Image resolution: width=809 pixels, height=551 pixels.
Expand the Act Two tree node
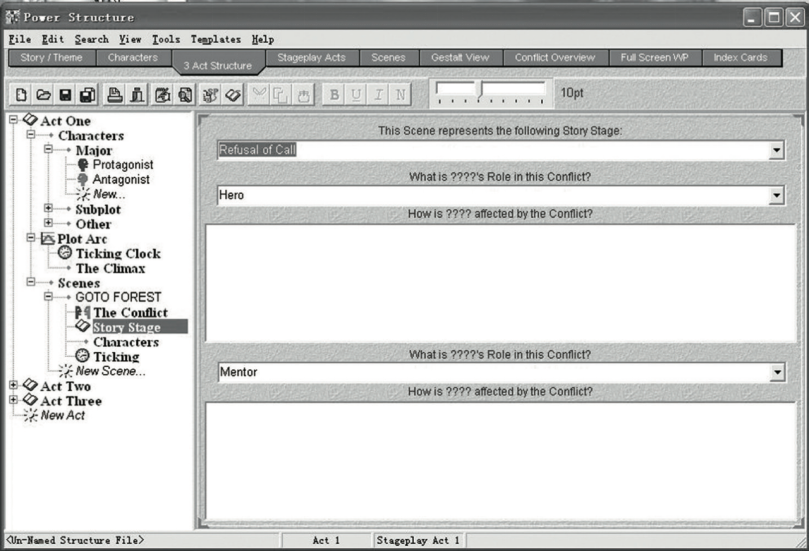coord(14,385)
